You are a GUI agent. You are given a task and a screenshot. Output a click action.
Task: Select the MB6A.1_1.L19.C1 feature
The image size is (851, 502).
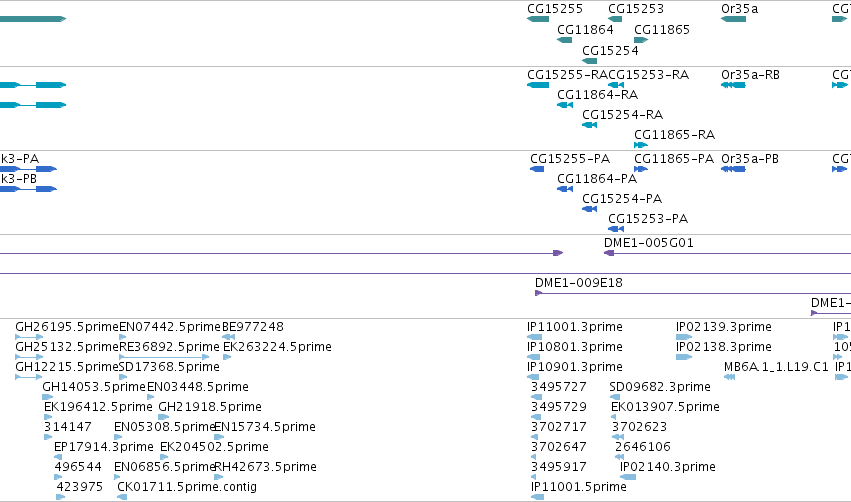(x=729, y=377)
